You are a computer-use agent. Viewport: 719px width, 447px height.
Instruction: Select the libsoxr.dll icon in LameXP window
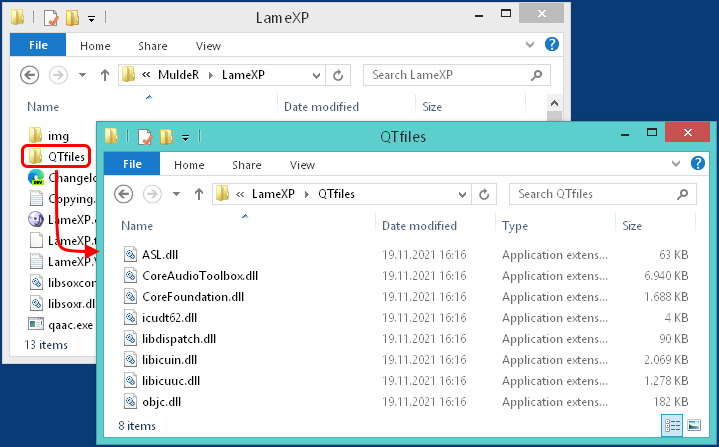pos(36,304)
